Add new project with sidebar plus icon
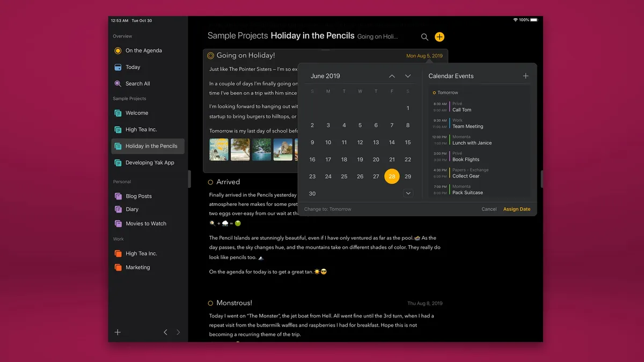Viewport: 644px width, 362px height. [x=118, y=333]
